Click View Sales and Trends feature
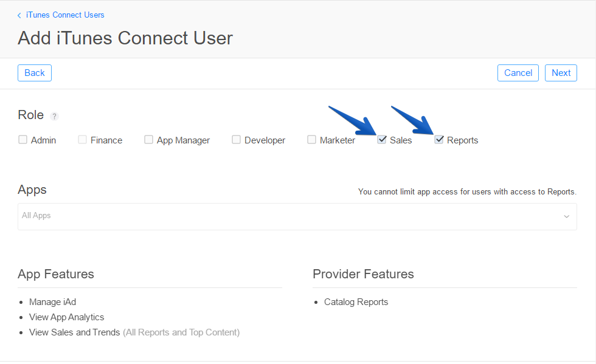596x364 pixels. point(74,332)
